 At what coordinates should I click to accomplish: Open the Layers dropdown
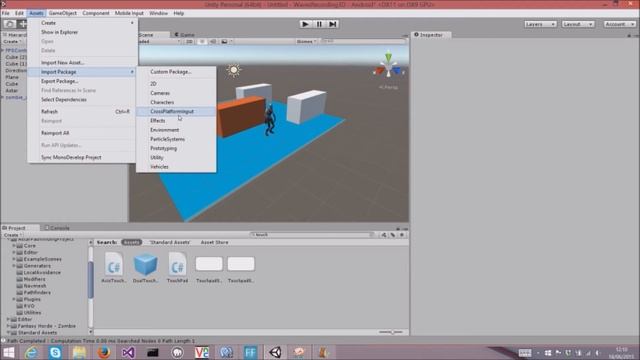coord(540,24)
